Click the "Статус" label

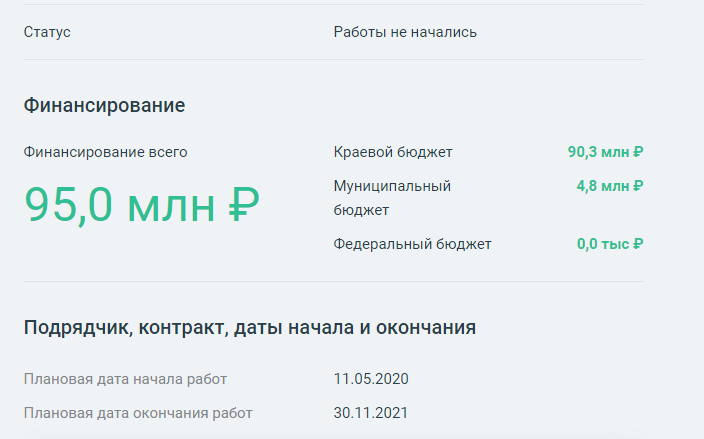[x=47, y=32]
